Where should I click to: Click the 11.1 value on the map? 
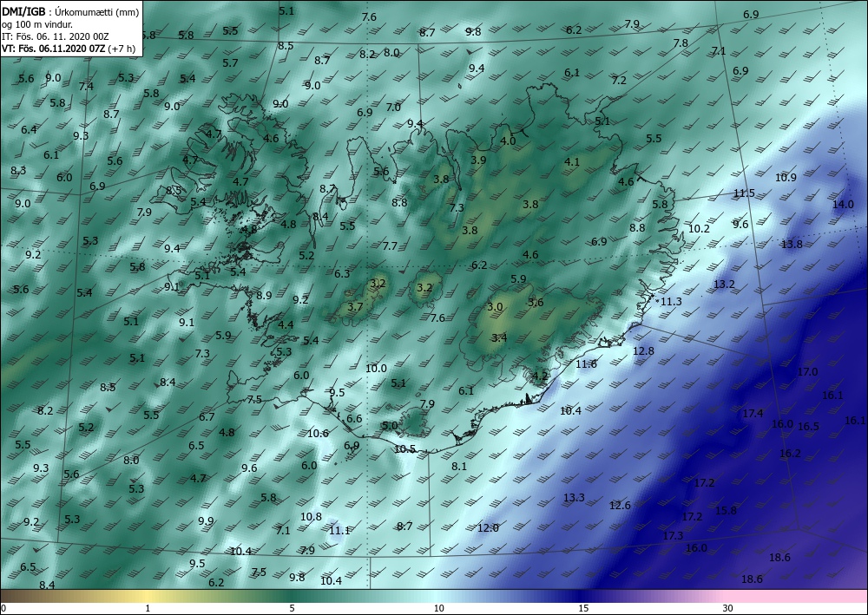pyautogui.click(x=339, y=530)
